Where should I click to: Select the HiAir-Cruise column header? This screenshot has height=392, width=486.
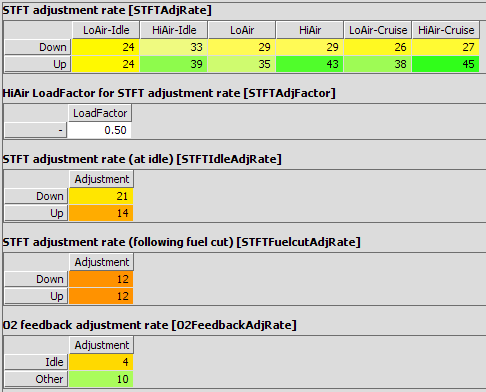(x=446, y=30)
